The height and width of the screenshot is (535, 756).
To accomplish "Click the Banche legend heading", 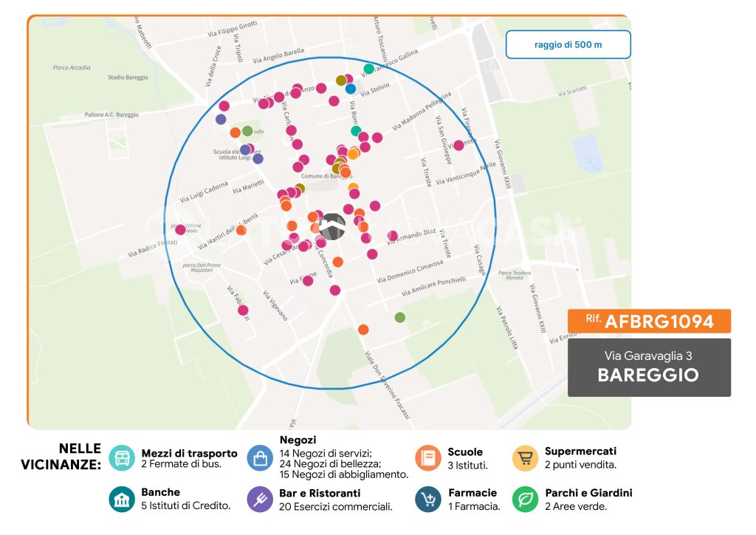I will point(160,492).
